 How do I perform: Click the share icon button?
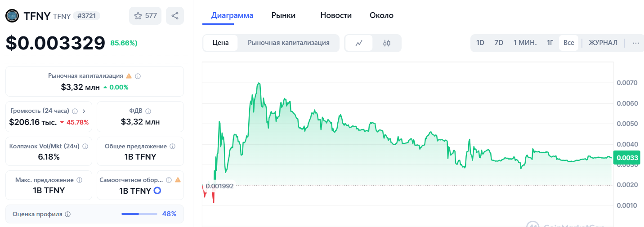[175, 16]
